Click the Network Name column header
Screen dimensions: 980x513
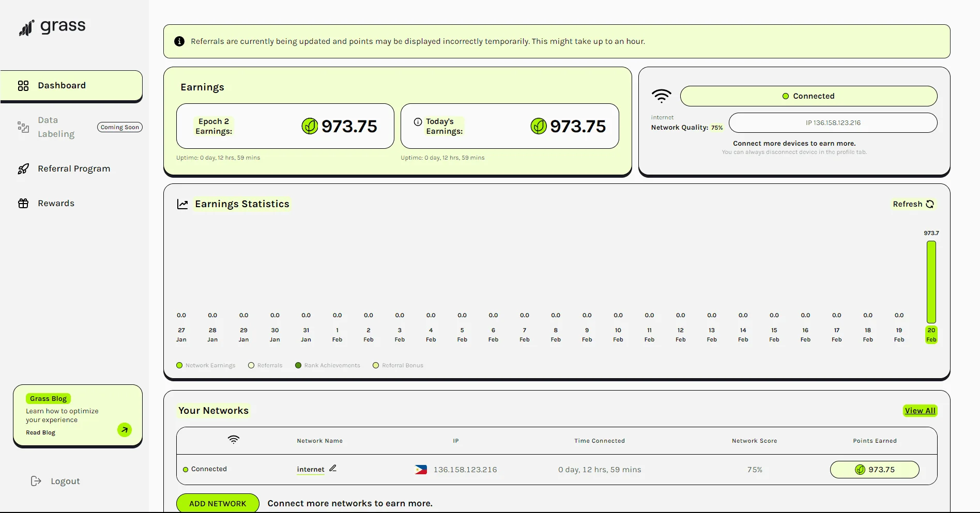[x=320, y=441]
